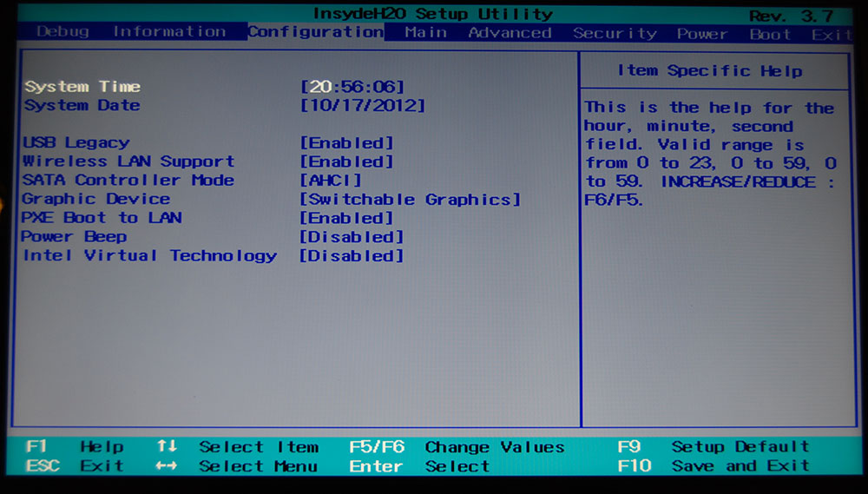Open the Debug tab

pyautogui.click(x=62, y=31)
